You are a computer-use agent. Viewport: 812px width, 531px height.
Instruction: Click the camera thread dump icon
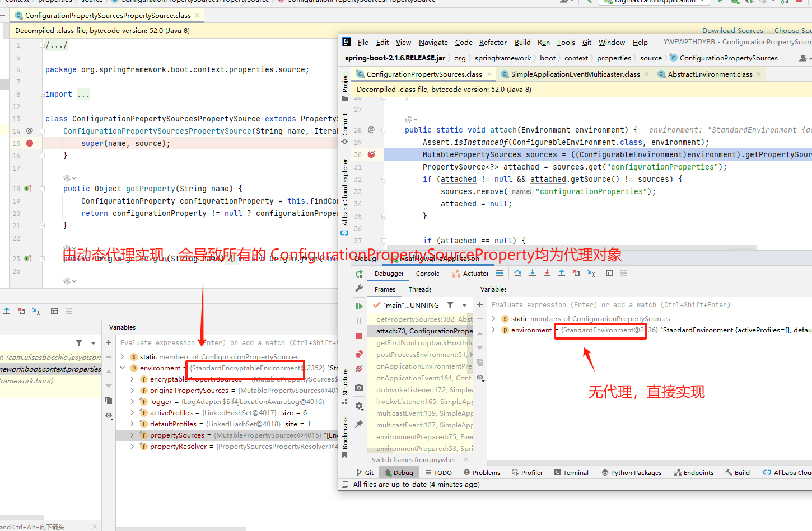359,387
